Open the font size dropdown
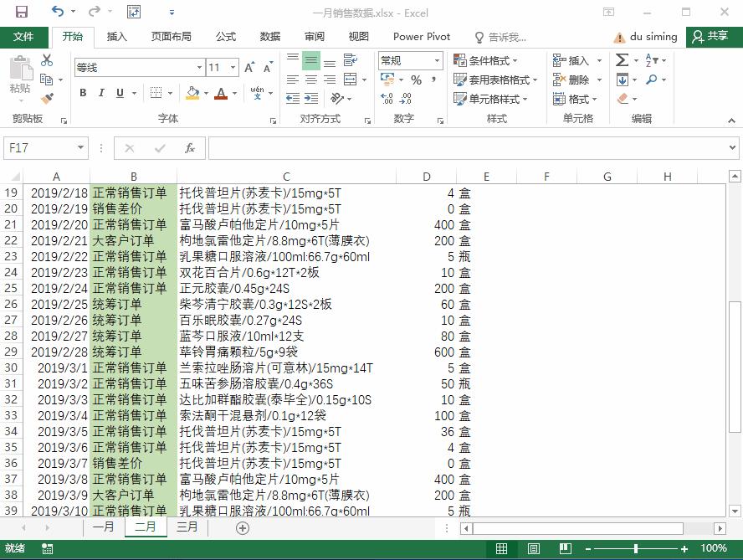The width and height of the screenshot is (743, 560). pyautogui.click(x=232, y=66)
